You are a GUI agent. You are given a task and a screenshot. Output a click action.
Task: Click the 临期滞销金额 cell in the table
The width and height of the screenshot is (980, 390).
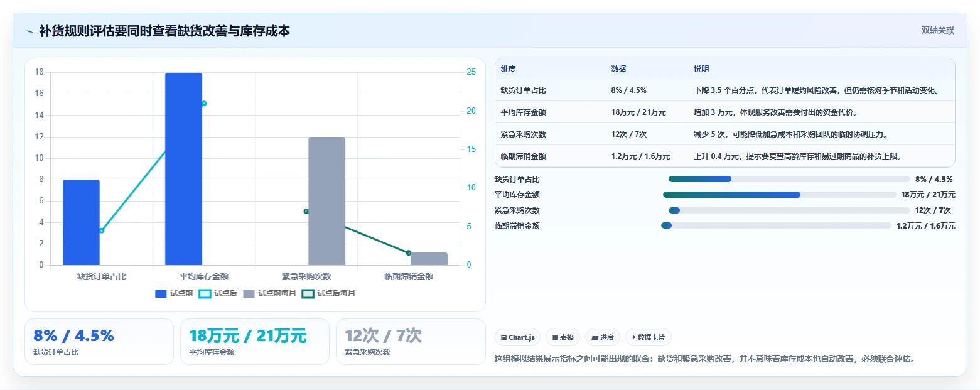pyautogui.click(x=523, y=156)
